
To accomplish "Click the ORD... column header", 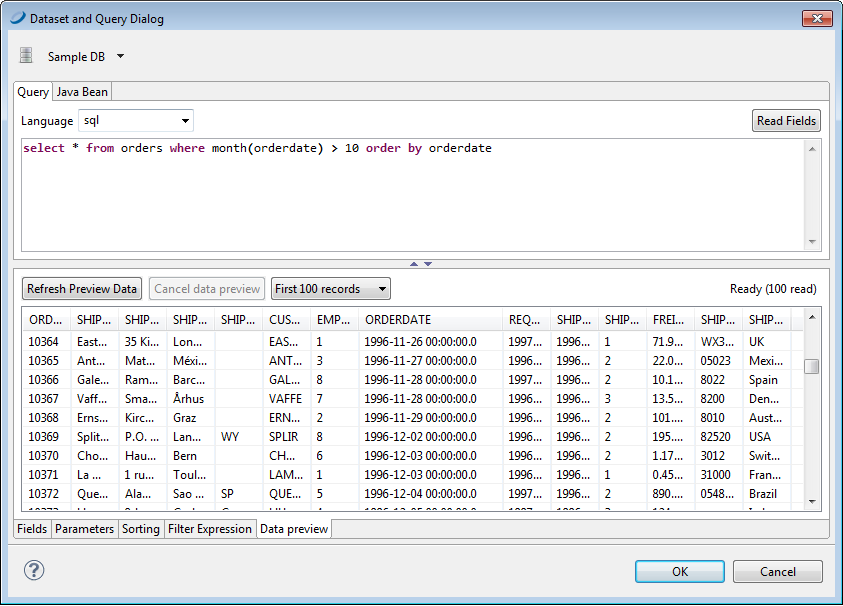I will coord(47,320).
